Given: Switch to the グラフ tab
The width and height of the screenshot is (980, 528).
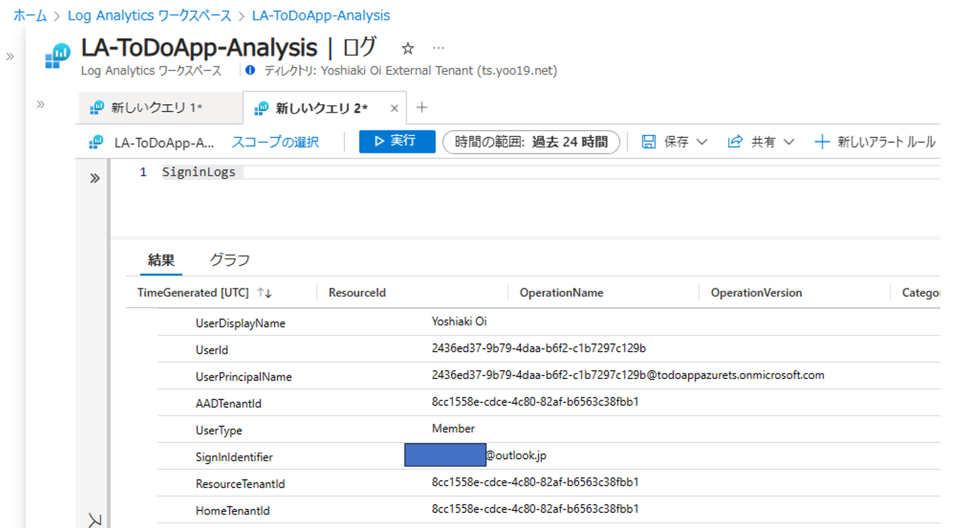Looking at the screenshot, I should coord(229,260).
